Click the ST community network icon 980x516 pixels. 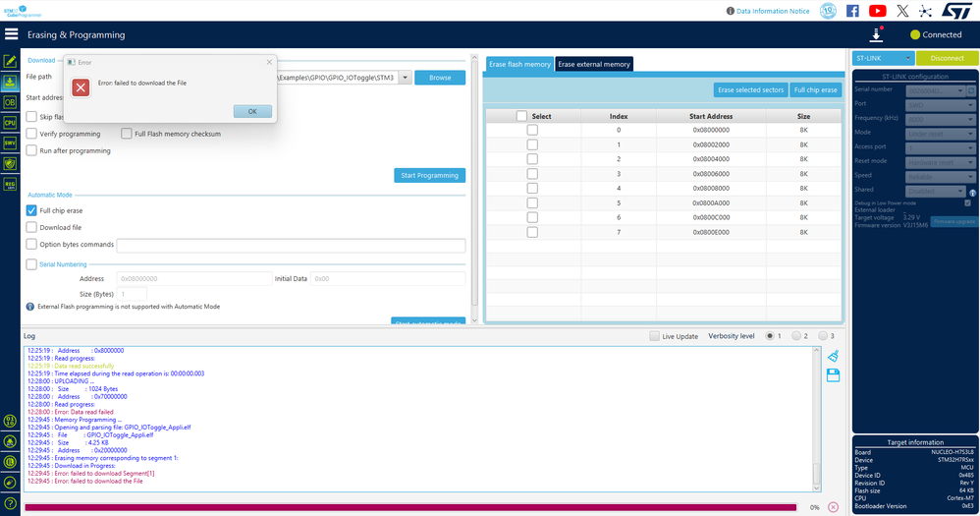click(926, 11)
